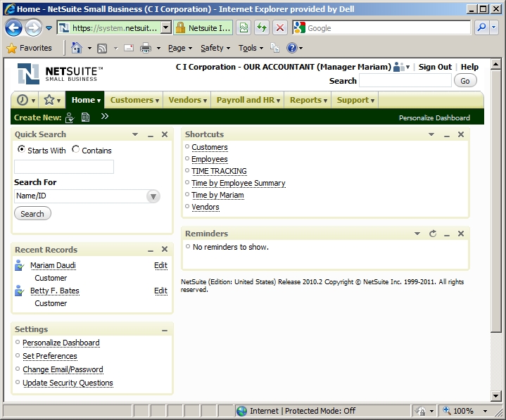The image size is (506, 420).
Task: Close the Recent Records portlet
Action: [165, 249]
